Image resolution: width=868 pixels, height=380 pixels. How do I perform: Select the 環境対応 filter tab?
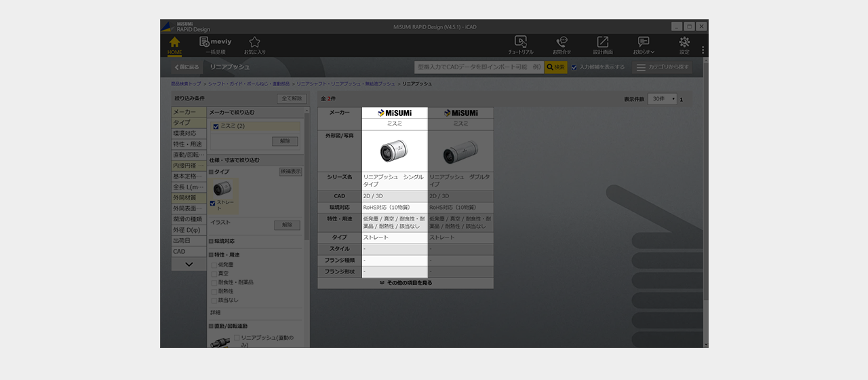pos(189,133)
